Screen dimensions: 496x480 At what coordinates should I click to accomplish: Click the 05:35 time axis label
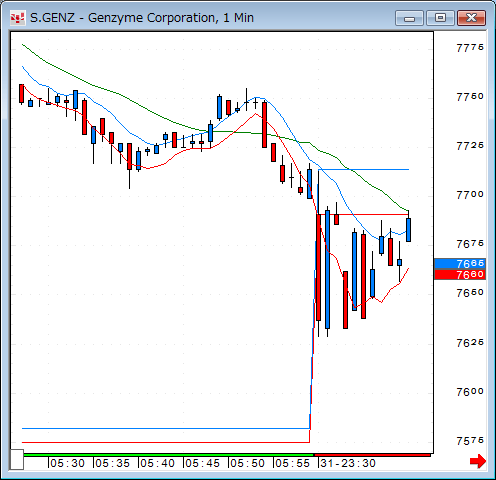pyautogui.click(x=112, y=463)
